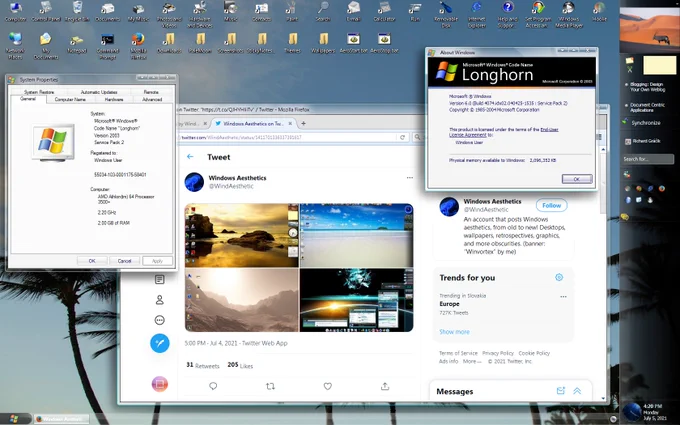This screenshot has height=425, width=680.
Task: Launch the Command Prompt desktop shortcut
Action: (108, 45)
